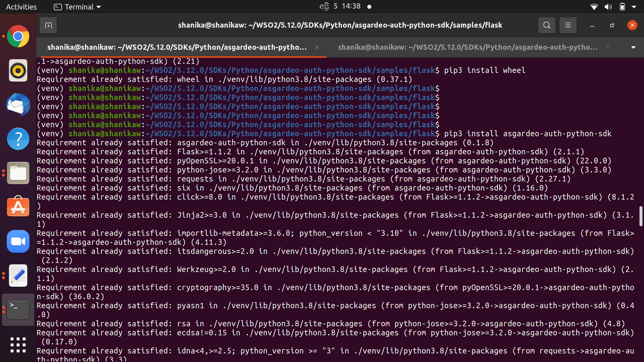The width and height of the screenshot is (644, 362).
Task: Click the 'Werkzeug>=2.0' requirement text
Action: tap(206, 269)
